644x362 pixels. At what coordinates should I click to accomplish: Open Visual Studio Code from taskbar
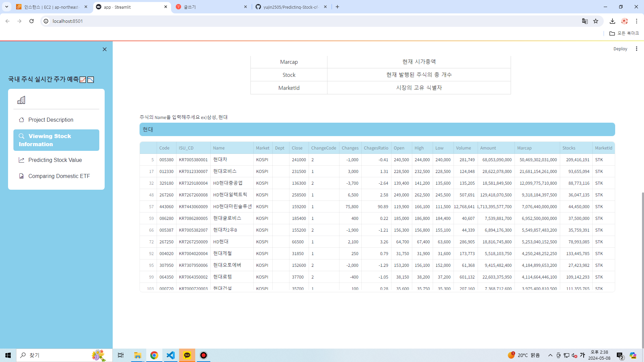[x=171, y=355]
